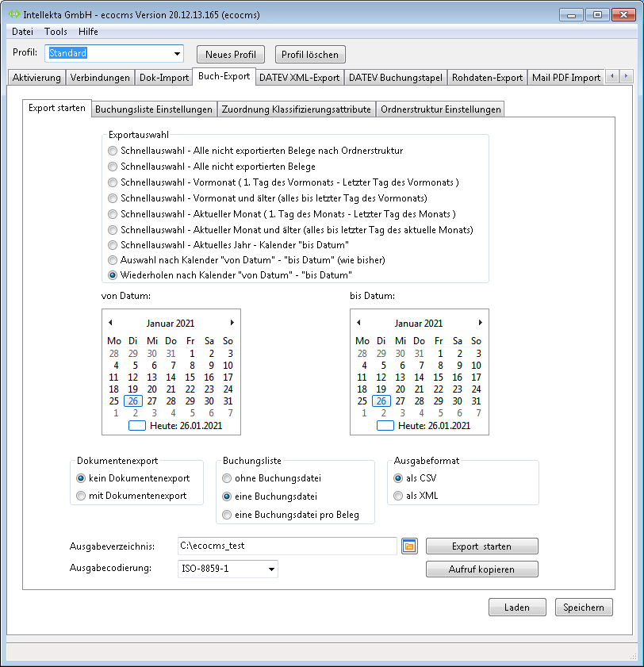Click the ecocms app icon in title bar
644x667 pixels.
tap(14, 14)
